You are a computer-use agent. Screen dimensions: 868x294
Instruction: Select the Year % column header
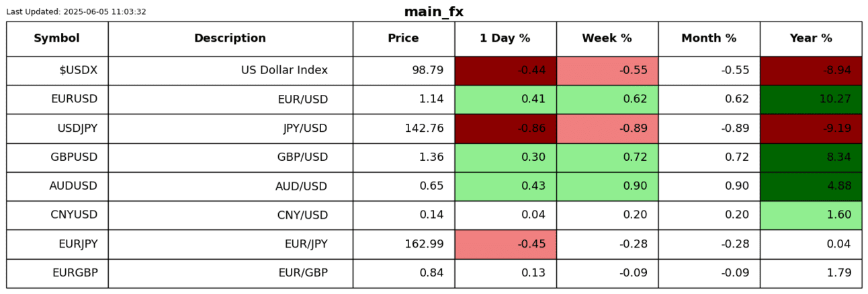click(x=811, y=38)
